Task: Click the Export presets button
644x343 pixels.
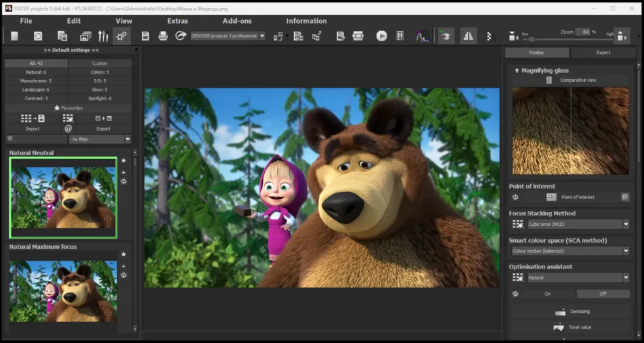Action: (103, 123)
